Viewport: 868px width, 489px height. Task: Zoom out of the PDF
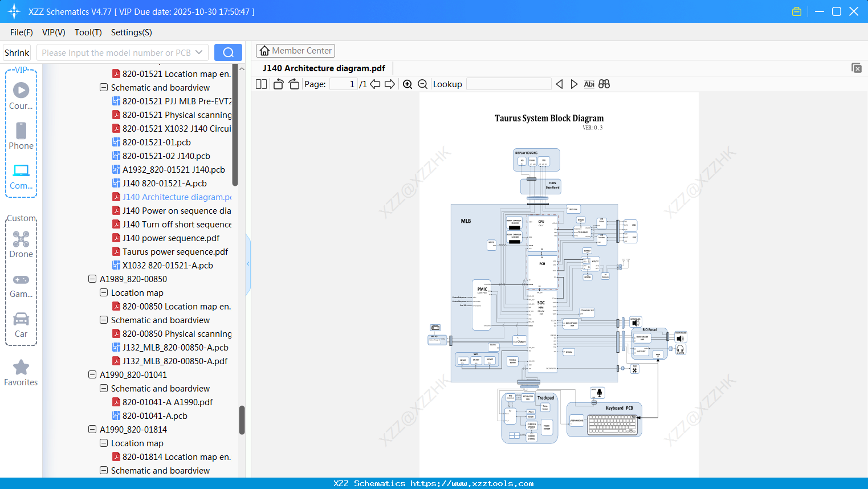tap(423, 84)
